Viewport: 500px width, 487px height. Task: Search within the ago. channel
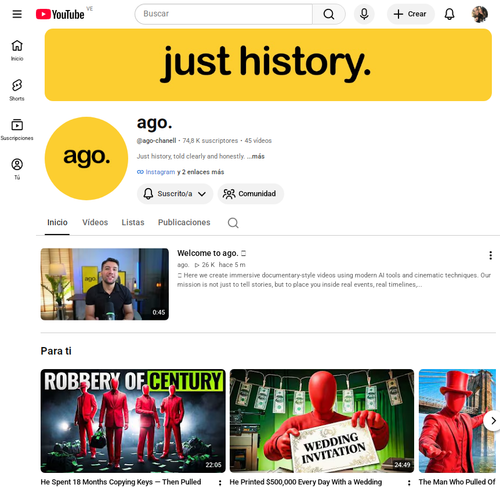pyautogui.click(x=233, y=222)
